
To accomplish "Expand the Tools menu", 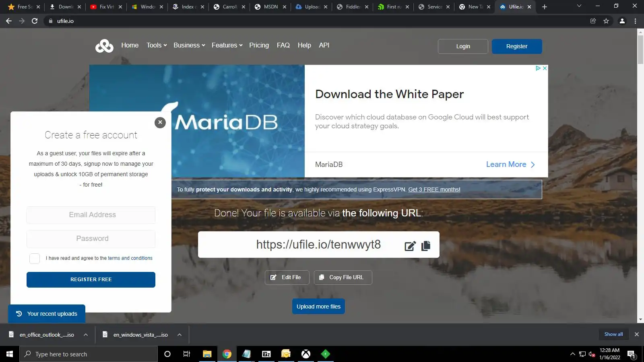I will tap(157, 45).
